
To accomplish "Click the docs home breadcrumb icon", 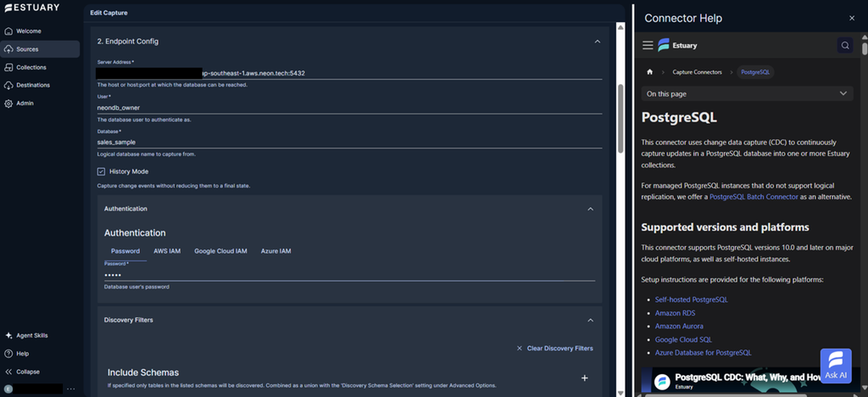I will pyautogui.click(x=650, y=72).
